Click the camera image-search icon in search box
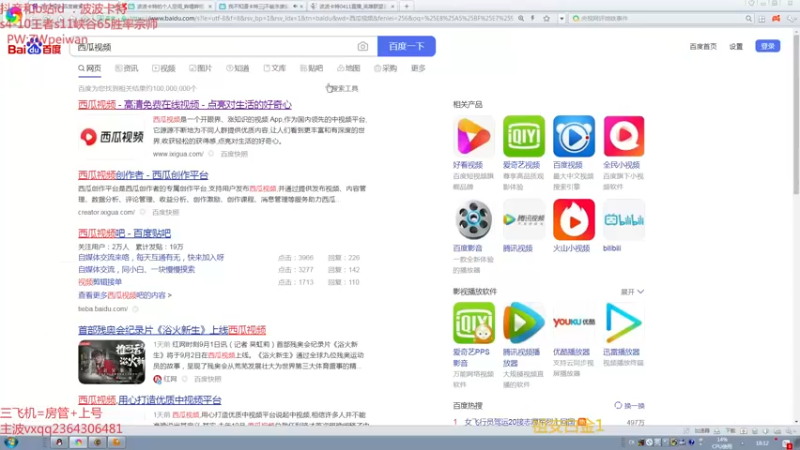 (x=362, y=47)
